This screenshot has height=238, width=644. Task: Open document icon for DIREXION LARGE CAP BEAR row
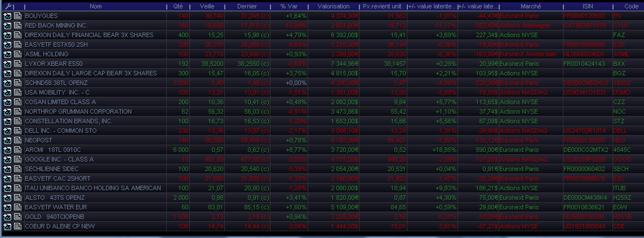[x=17, y=73]
